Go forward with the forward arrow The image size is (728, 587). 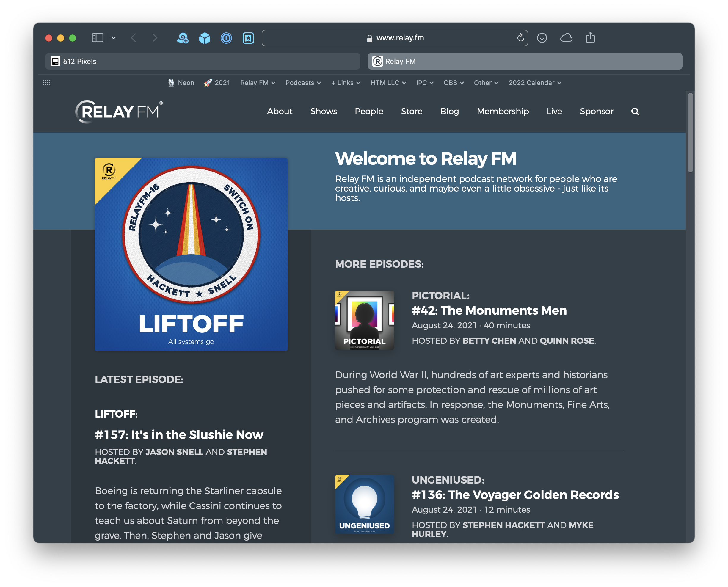click(x=155, y=38)
